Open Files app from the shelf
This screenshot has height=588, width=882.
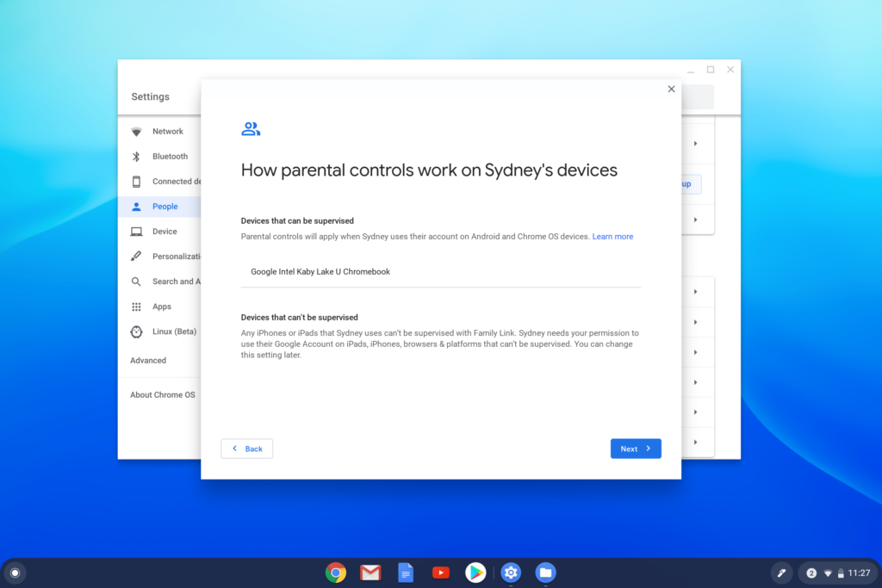pos(545,573)
